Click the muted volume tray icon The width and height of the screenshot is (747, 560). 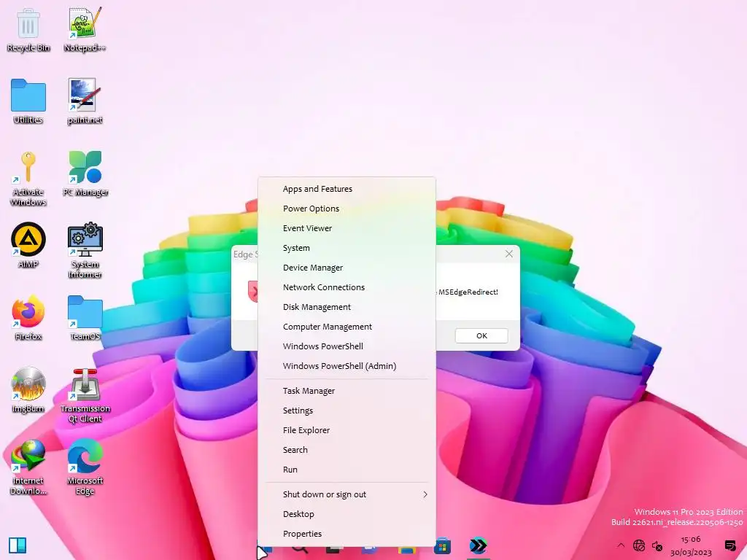coord(657,545)
